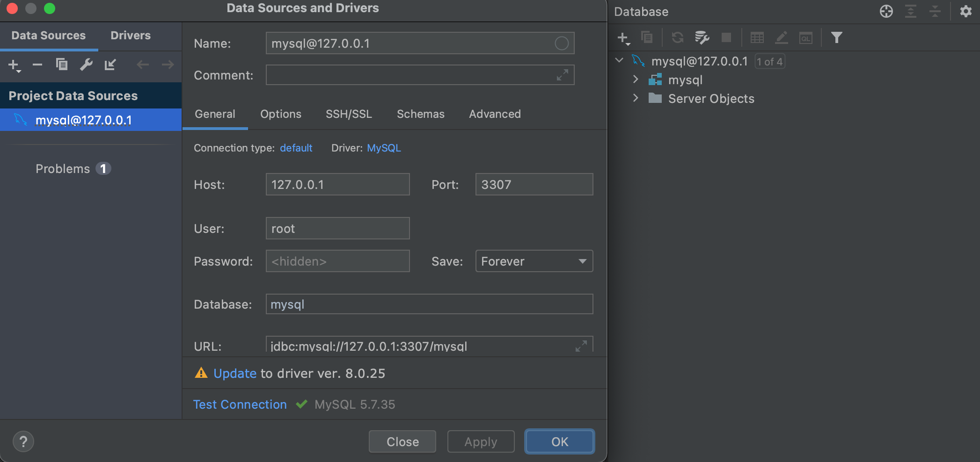Open the Database panel settings gear
Image resolution: width=980 pixels, height=462 pixels.
(x=965, y=11)
